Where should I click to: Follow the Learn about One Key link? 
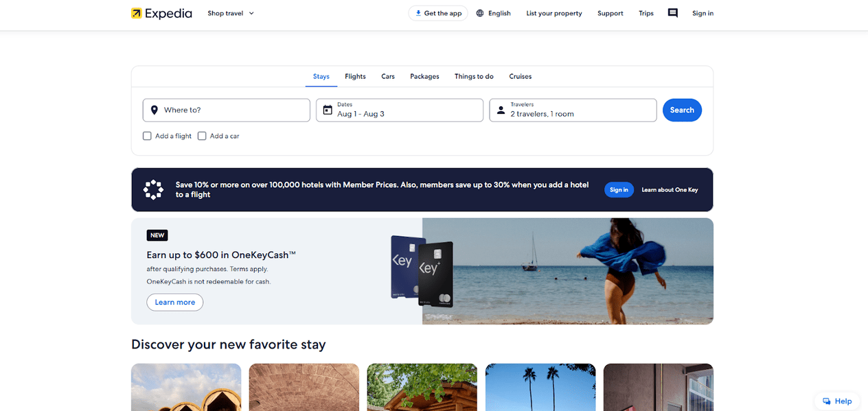pyautogui.click(x=670, y=190)
